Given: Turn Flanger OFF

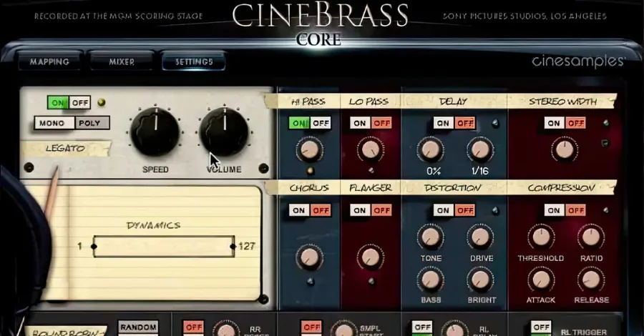Looking at the screenshot, I should point(381,210).
